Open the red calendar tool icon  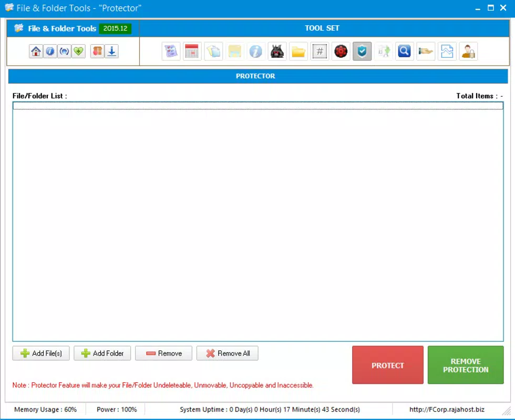pos(192,51)
